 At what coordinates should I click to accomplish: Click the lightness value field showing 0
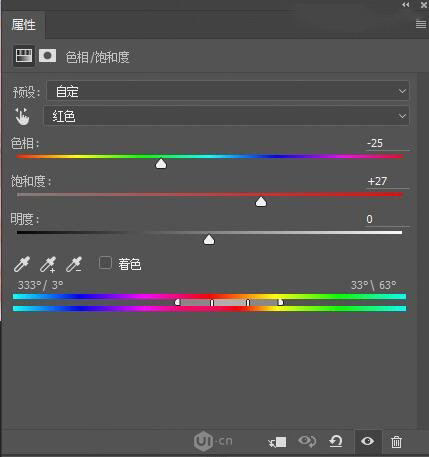(x=387, y=219)
